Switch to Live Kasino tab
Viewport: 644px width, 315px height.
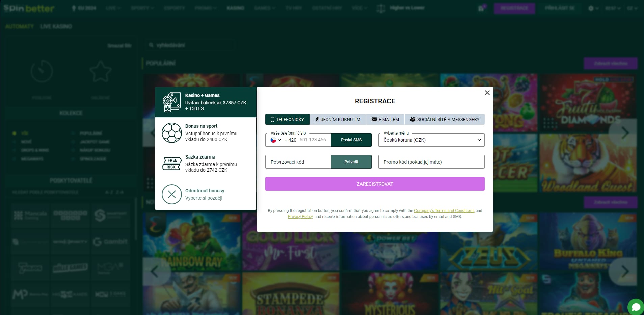56,26
